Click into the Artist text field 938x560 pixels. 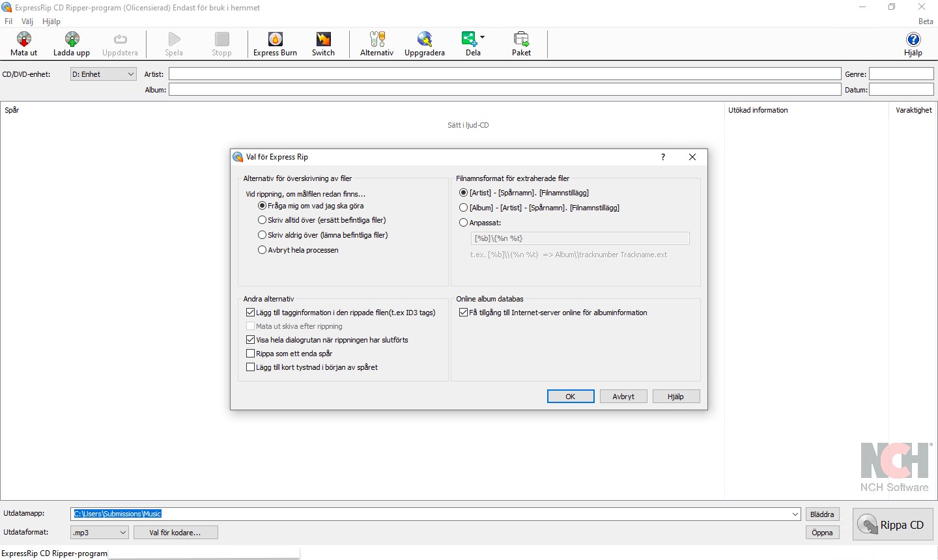[505, 74]
